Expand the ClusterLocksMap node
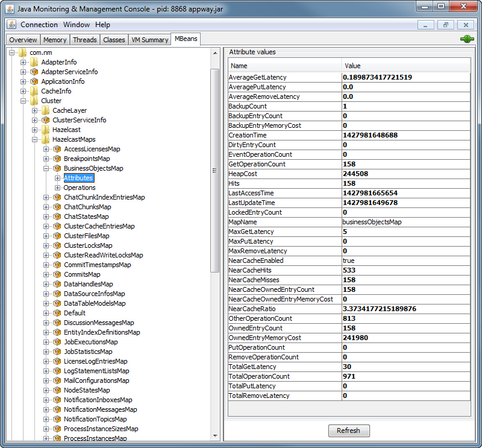The image size is (482, 448). 46,245
